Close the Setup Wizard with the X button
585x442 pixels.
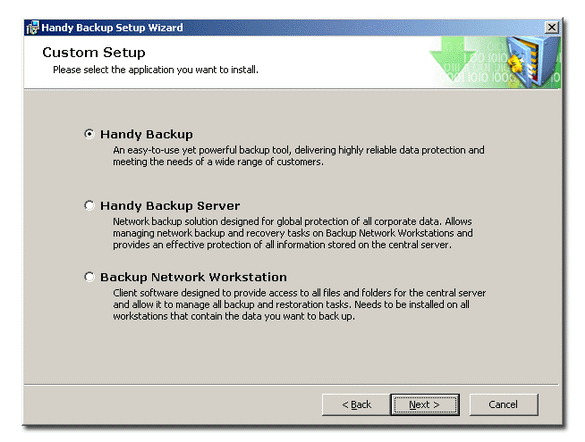pos(552,27)
